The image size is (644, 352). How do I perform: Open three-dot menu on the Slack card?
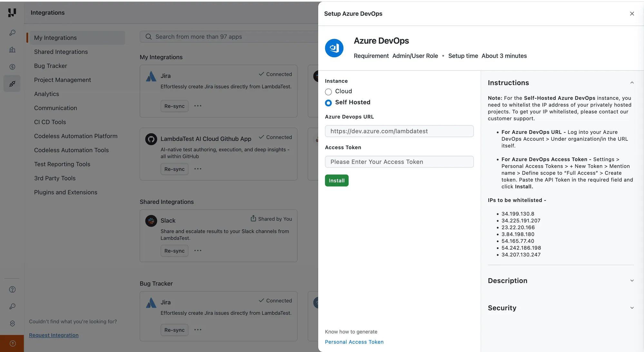click(x=198, y=251)
